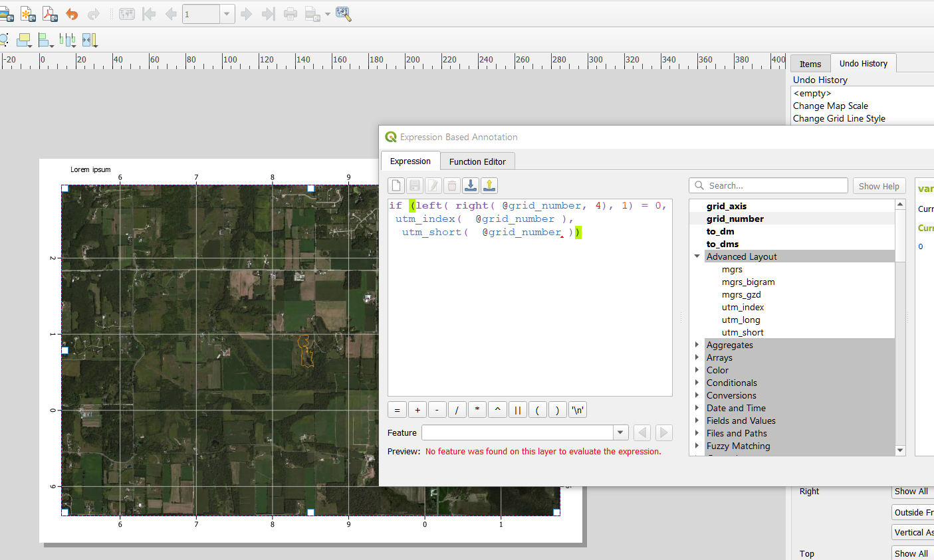This screenshot has height=560, width=934.
Task: Expand the Arrays group
Action: (697, 357)
